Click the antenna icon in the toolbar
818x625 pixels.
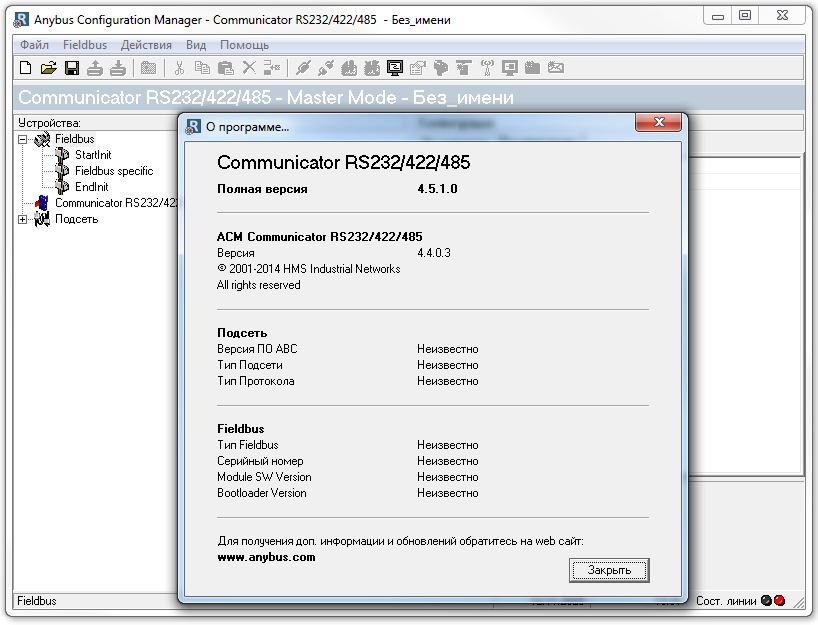coord(488,68)
